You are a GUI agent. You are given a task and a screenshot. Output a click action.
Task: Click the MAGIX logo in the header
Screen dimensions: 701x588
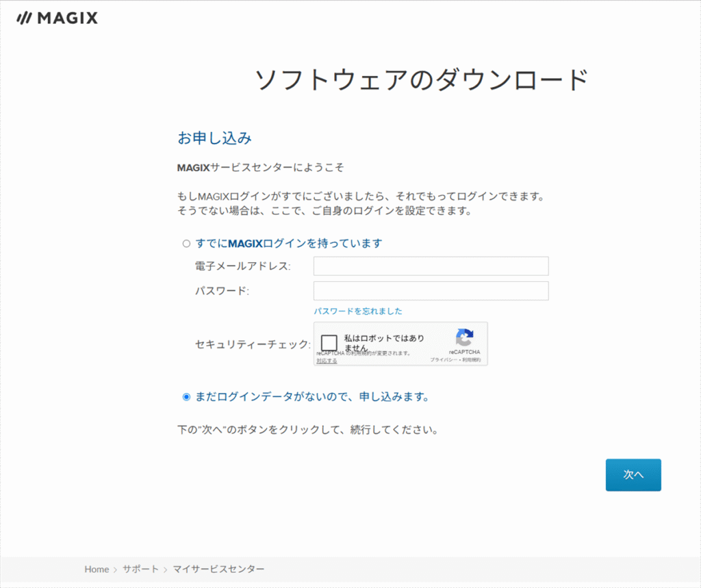(x=57, y=18)
